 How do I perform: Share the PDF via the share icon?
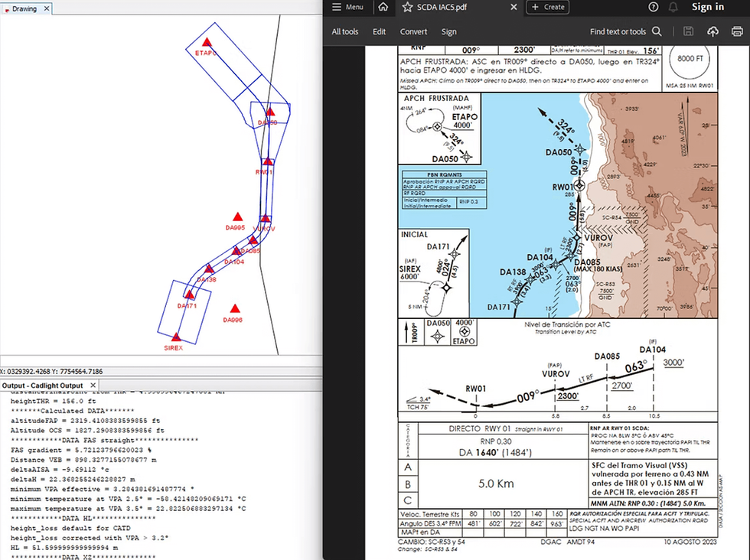[x=712, y=31]
